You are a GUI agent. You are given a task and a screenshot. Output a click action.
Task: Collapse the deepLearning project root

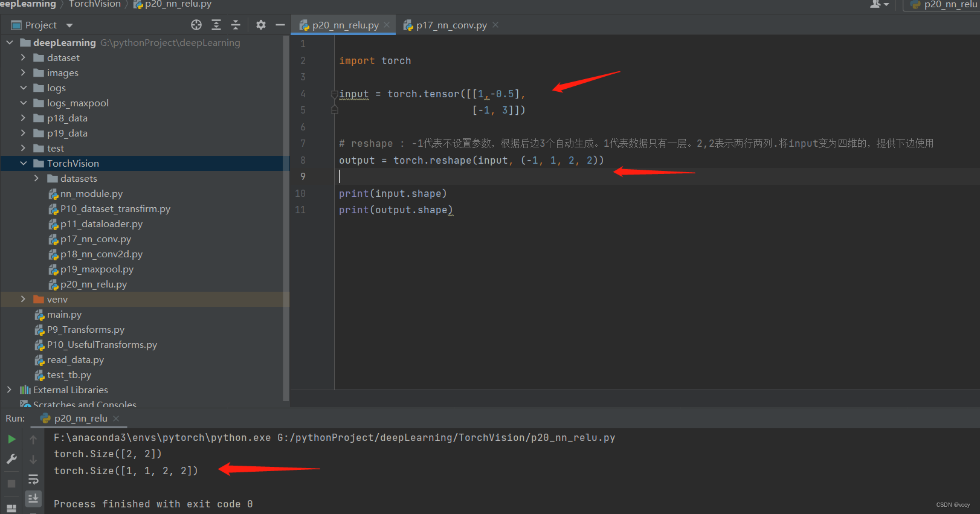[10, 42]
